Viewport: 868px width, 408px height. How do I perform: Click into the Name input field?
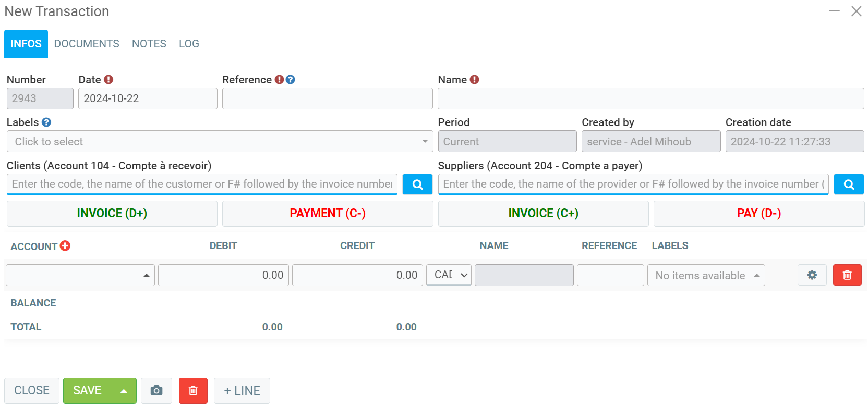click(x=650, y=98)
